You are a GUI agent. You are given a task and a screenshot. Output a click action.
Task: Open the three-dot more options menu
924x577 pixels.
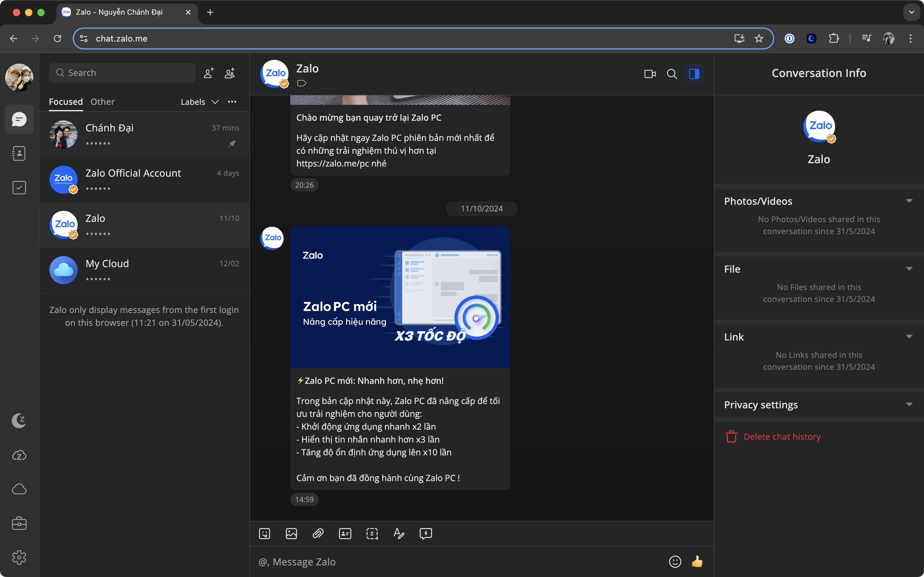pos(232,102)
